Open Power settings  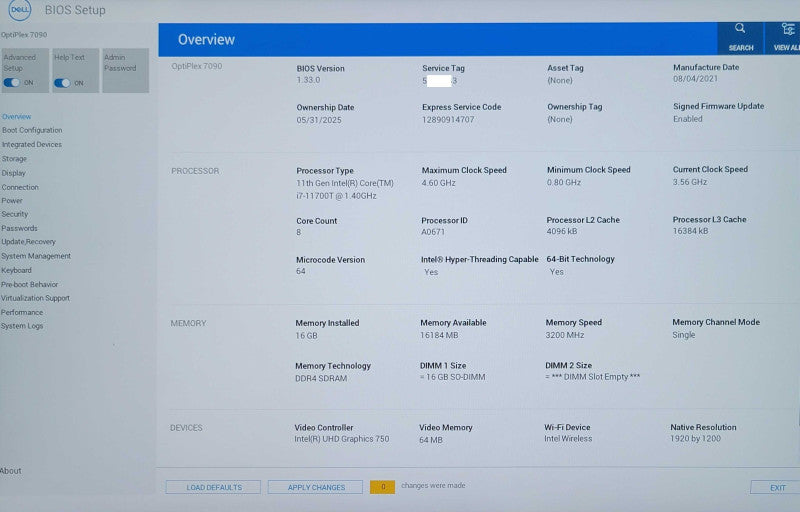pos(12,200)
